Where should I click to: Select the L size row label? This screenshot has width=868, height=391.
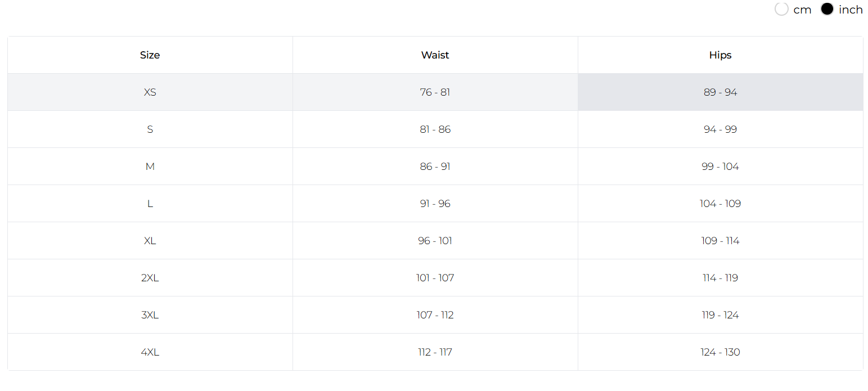(150, 204)
